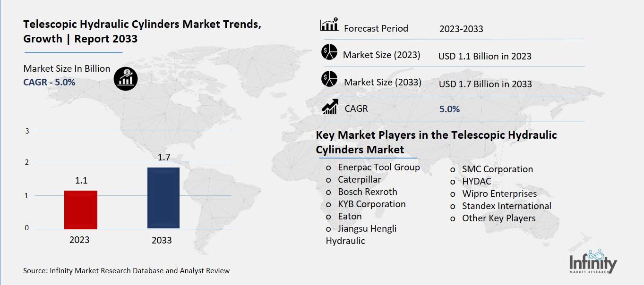Screen dimensions: 644x285
Task: Click the Wipro Enterprises entry
Action: click(x=499, y=193)
